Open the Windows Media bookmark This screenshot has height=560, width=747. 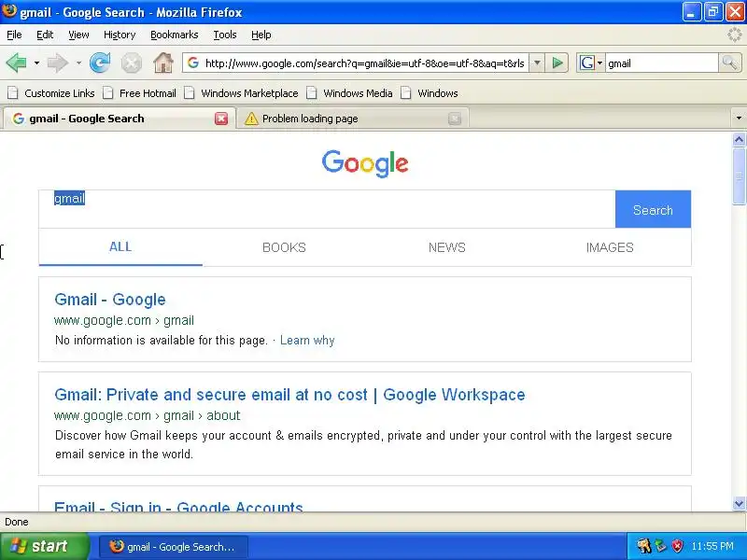click(349, 93)
